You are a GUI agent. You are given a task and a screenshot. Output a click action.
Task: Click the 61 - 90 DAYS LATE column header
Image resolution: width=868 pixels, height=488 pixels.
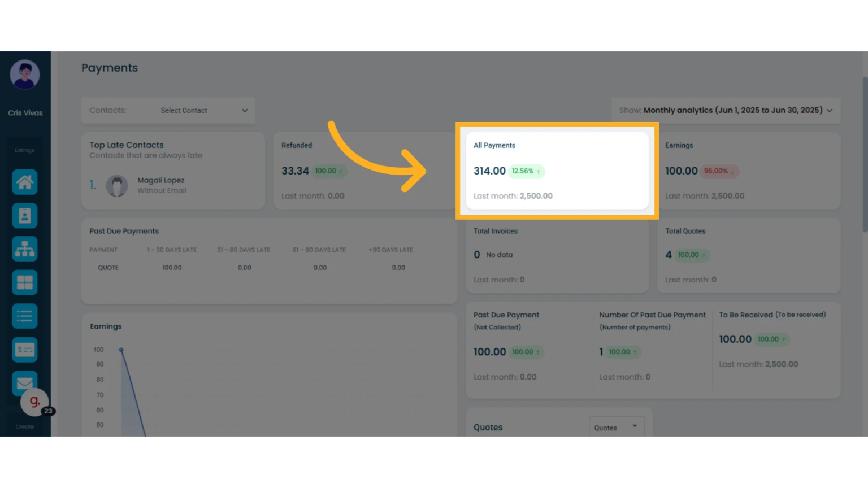pyautogui.click(x=319, y=250)
